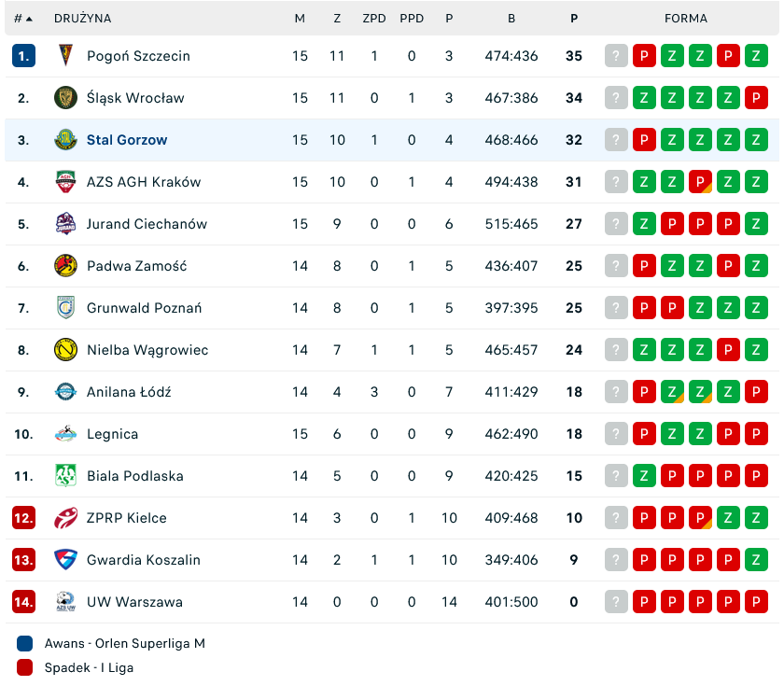Image resolution: width=784 pixels, height=686 pixels.
Task: Click the Pogoń Szczecin club crest
Action: [65, 56]
